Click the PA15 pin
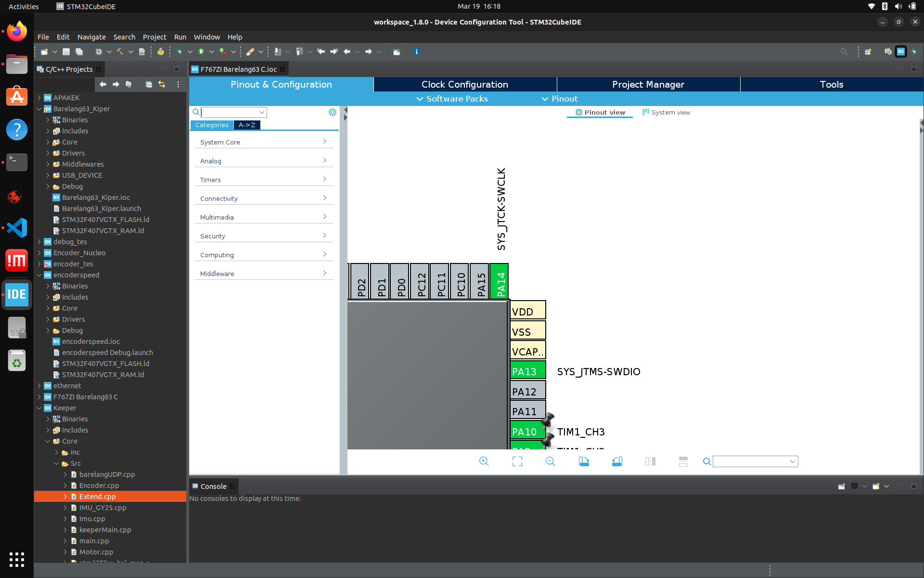 click(x=479, y=281)
